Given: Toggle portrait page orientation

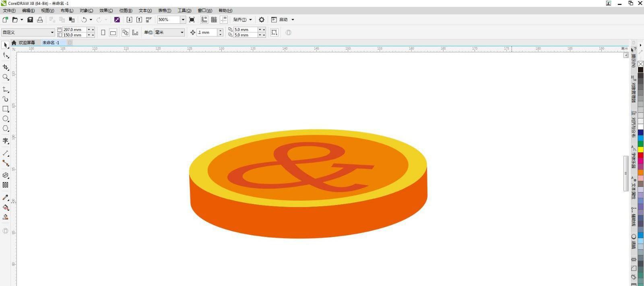Looking at the screenshot, I should 103,33.
